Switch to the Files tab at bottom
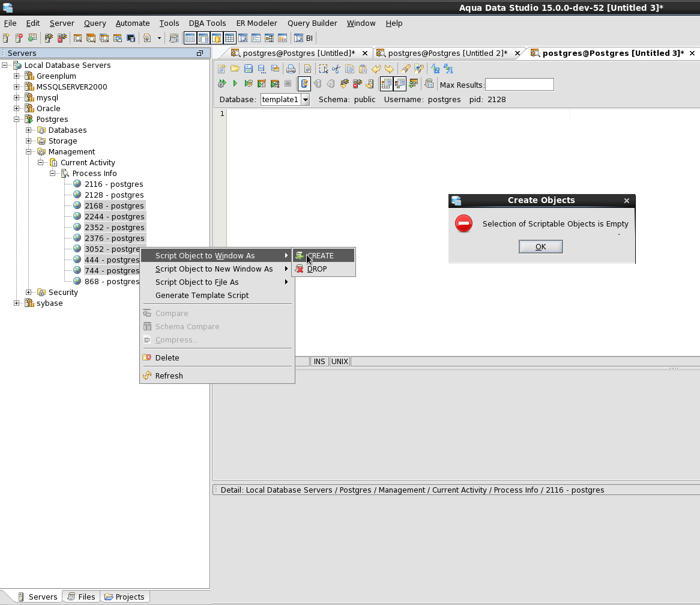700x605 pixels. tap(81, 597)
